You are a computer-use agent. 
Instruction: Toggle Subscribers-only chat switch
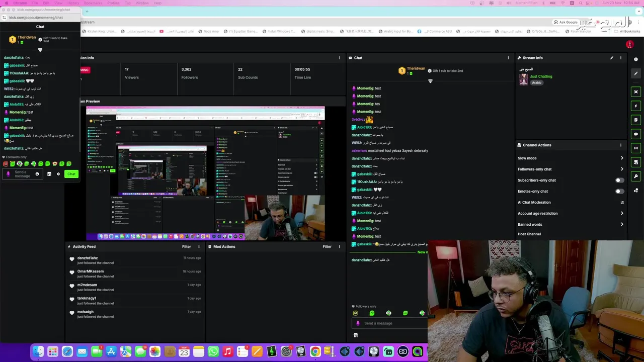(619, 180)
